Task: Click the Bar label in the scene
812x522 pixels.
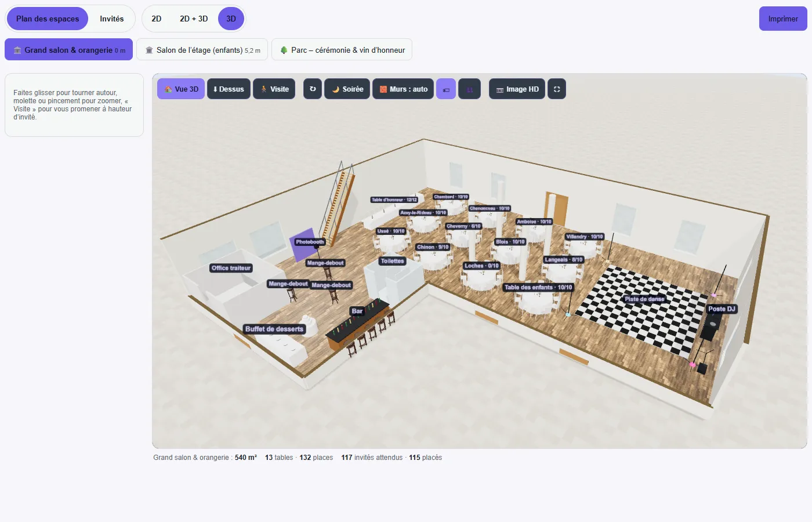Action: [357, 311]
